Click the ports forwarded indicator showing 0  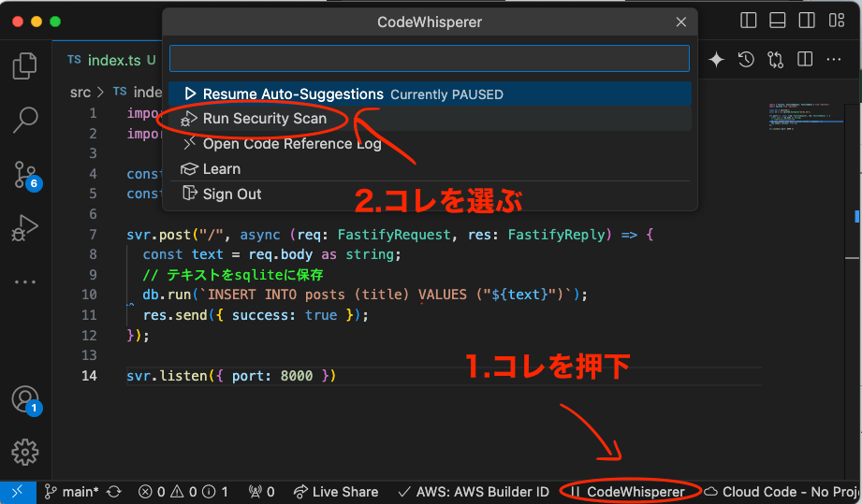261,492
